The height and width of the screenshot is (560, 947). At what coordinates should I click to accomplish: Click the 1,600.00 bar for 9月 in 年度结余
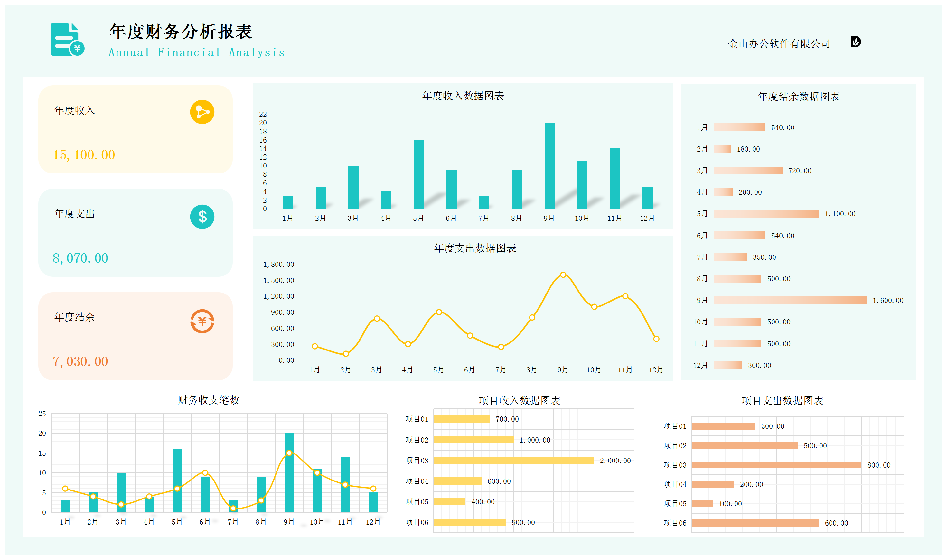(x=790, y=300)
